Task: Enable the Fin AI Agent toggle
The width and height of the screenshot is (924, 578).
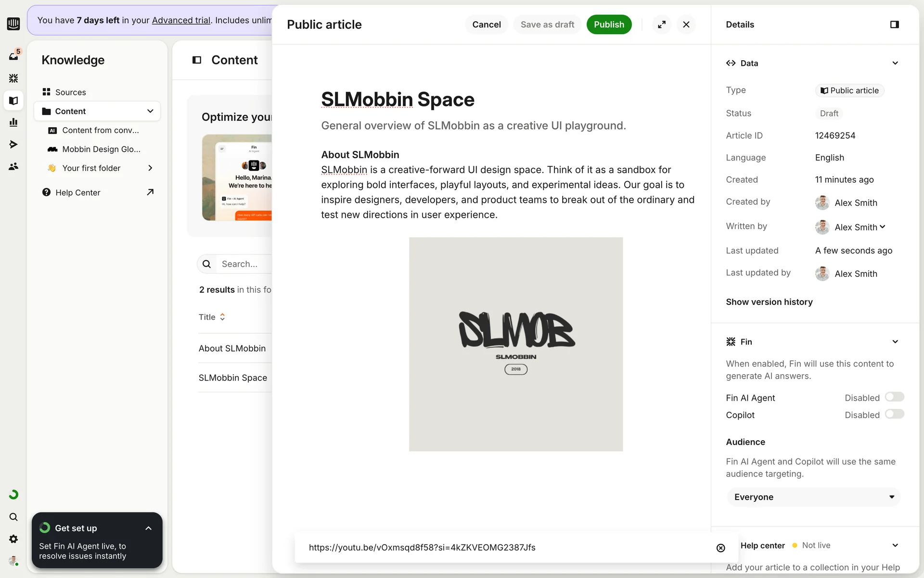Action: pyautogui.click(x=894, y=397)
